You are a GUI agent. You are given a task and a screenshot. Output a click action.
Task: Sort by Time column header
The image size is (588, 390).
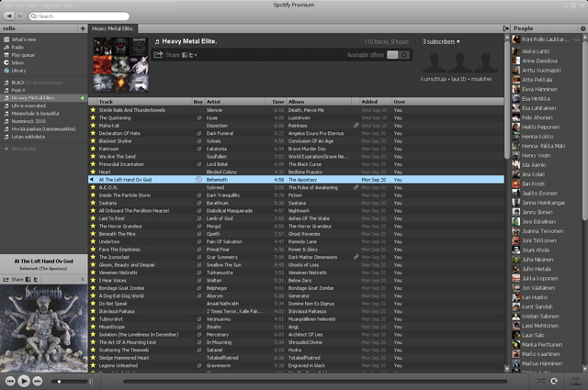coord(276,102)
